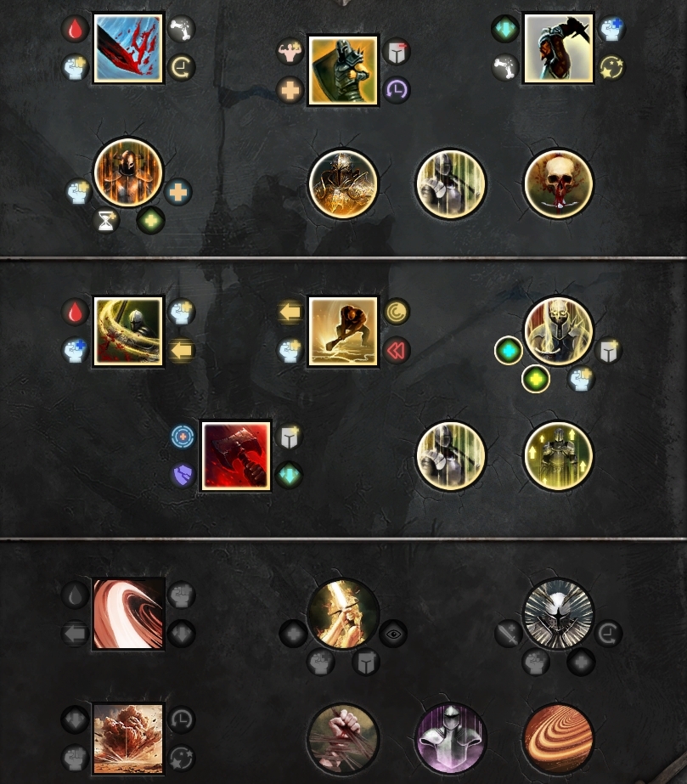This screenshot has width=687, height=784.
Task: Pick the flaming sword ultimate circle
Action: pos(343,614)
